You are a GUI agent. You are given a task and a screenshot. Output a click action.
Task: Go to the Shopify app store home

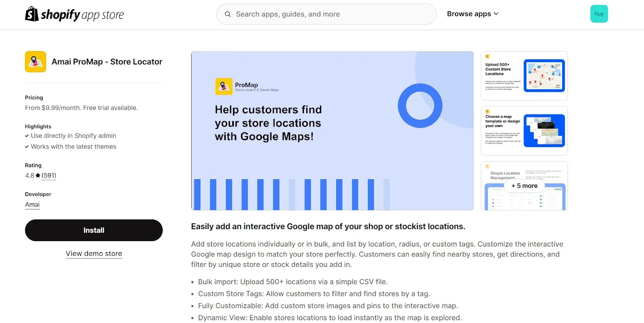74,14
